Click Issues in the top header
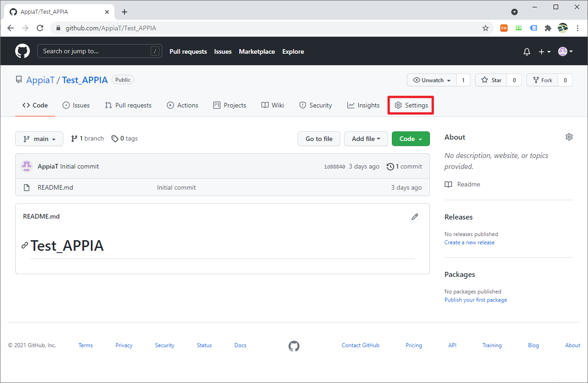 (223, 51)
